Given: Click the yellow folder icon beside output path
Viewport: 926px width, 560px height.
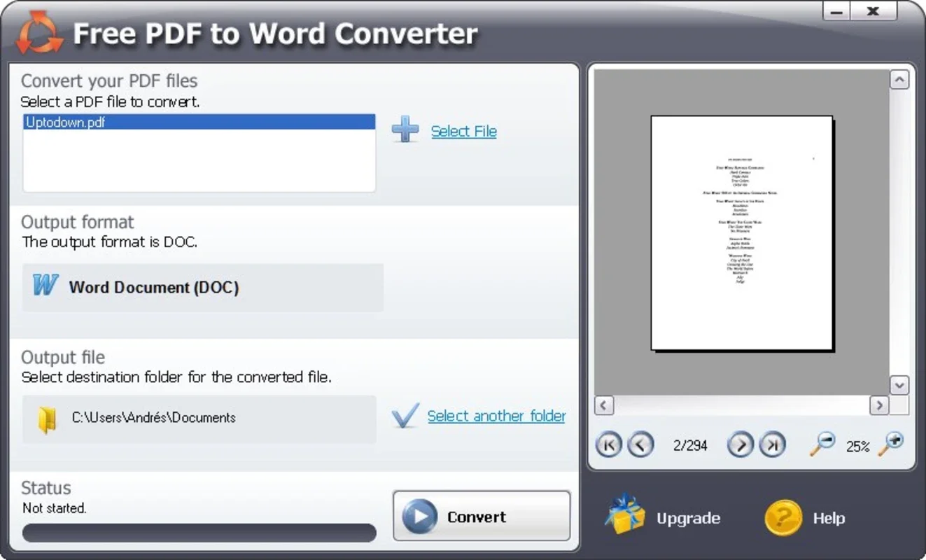Looking at the screenshot, I should pos(47,419).
